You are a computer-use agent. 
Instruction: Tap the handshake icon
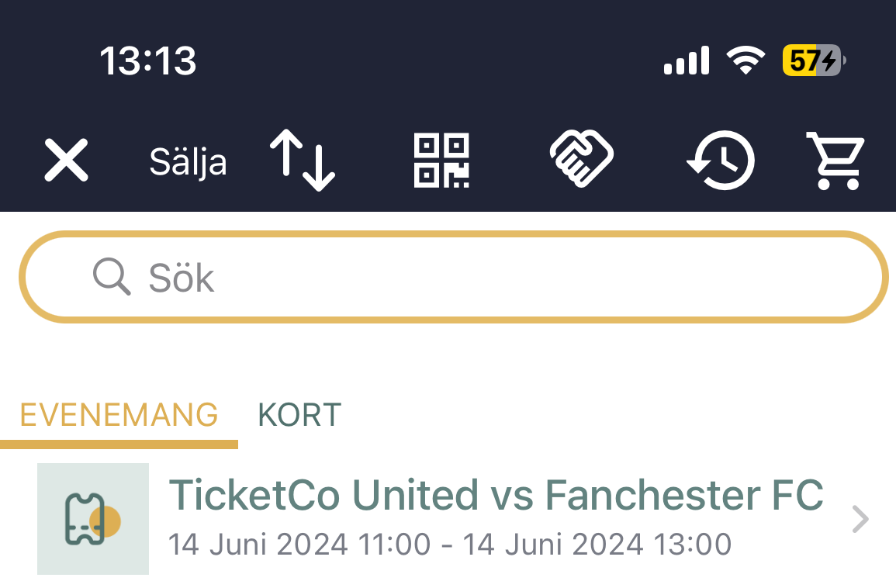coord(582,158)
